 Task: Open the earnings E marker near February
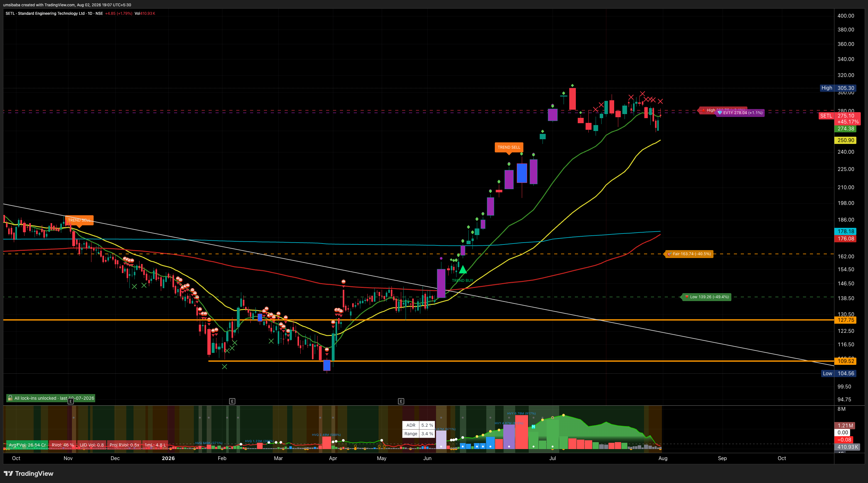pos(232,401)
